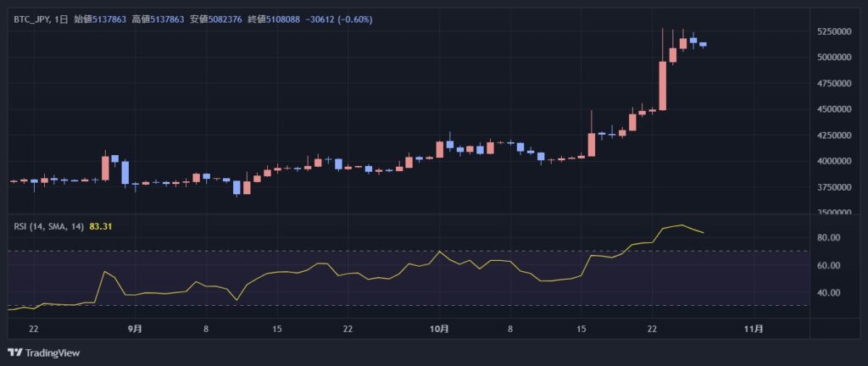Click the 40.00 RSI axis label
This screenshot has width=868, height=366.
click(x=831, y=292)
